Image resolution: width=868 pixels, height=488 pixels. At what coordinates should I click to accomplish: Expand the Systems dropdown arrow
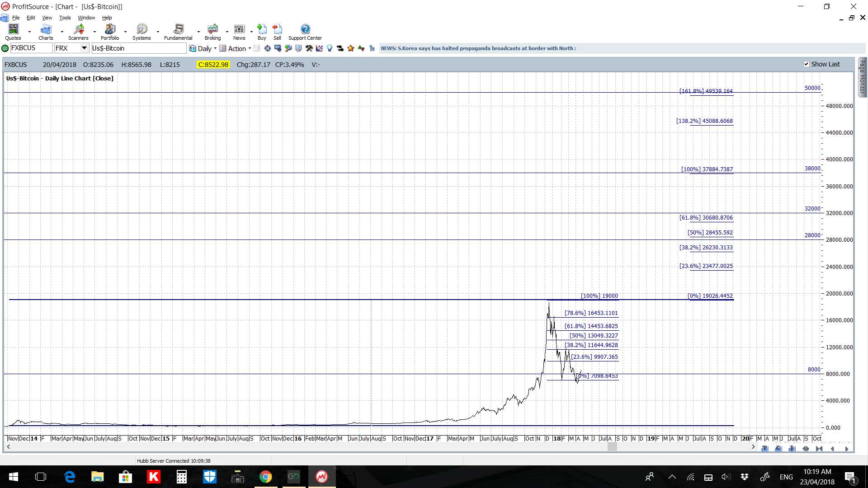pyautogui.click(x=158, y=32)
